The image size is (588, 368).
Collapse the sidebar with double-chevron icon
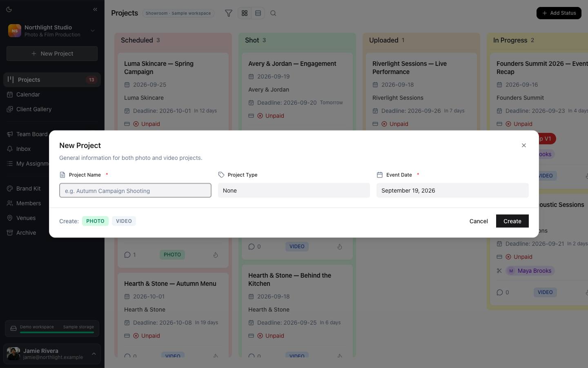click(x=95, y=9)
